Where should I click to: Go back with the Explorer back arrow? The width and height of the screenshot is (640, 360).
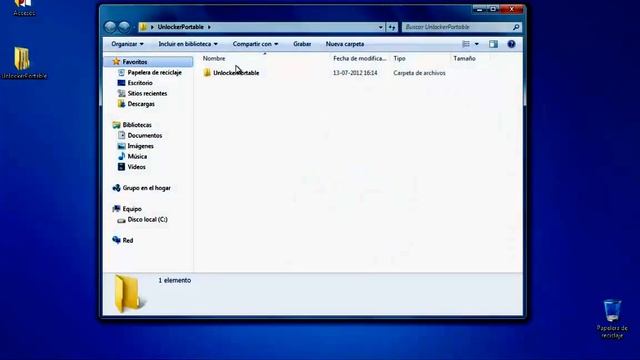[110, 27]
